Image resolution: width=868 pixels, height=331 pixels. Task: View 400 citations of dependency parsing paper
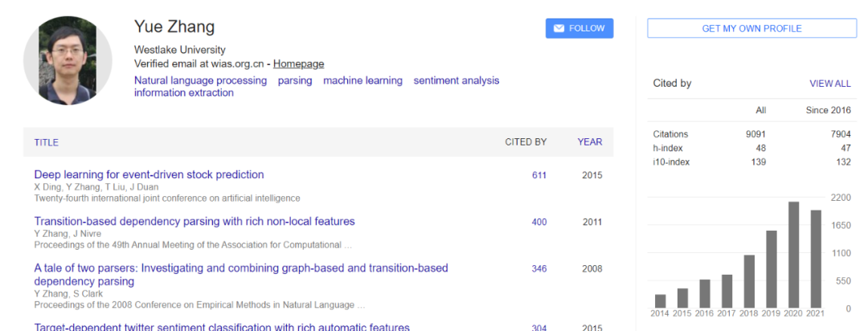(x=538, y=222)
